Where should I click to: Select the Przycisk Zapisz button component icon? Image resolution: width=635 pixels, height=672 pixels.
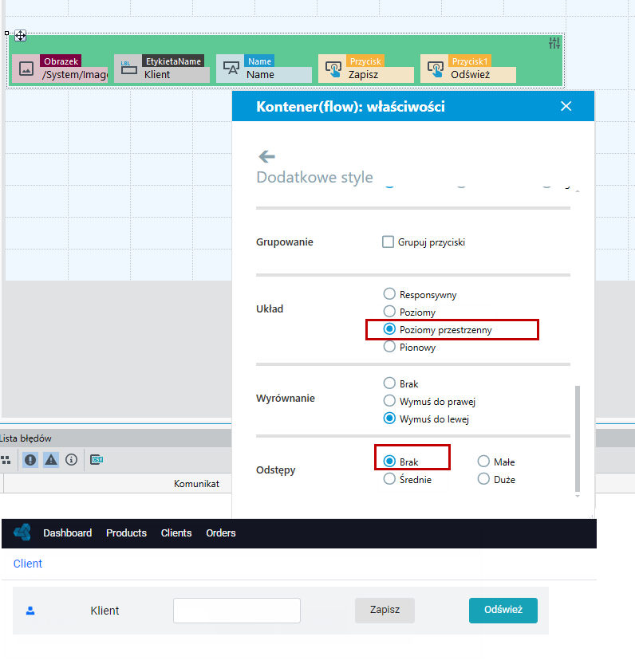tap(333, 69)
